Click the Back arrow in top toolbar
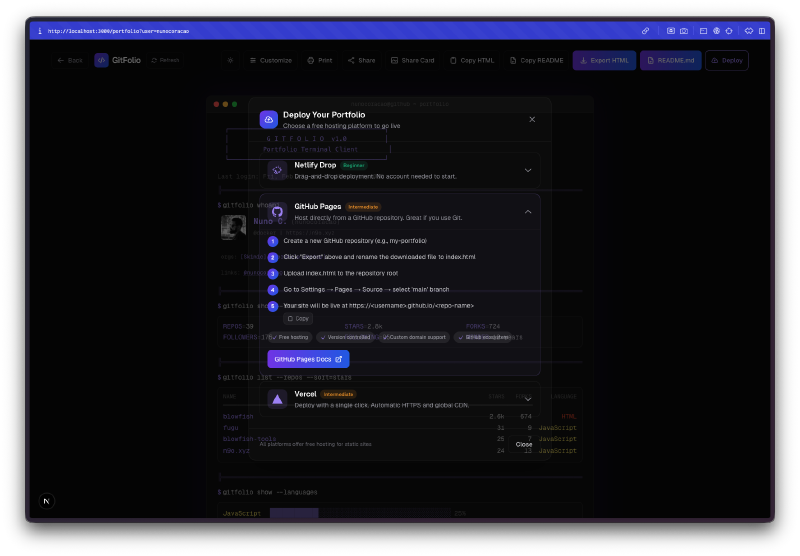Image resolution: width=800 pixels, height=556 pixels. pos(70,60)
